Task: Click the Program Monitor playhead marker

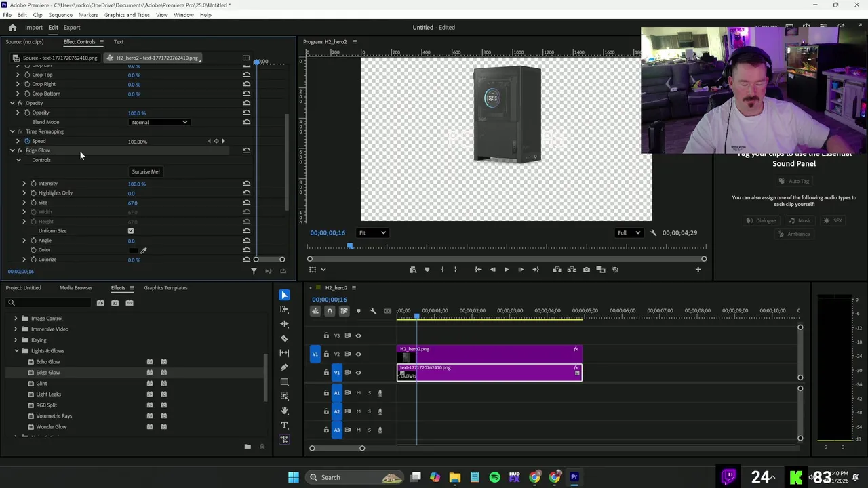Action: [350, 247]
